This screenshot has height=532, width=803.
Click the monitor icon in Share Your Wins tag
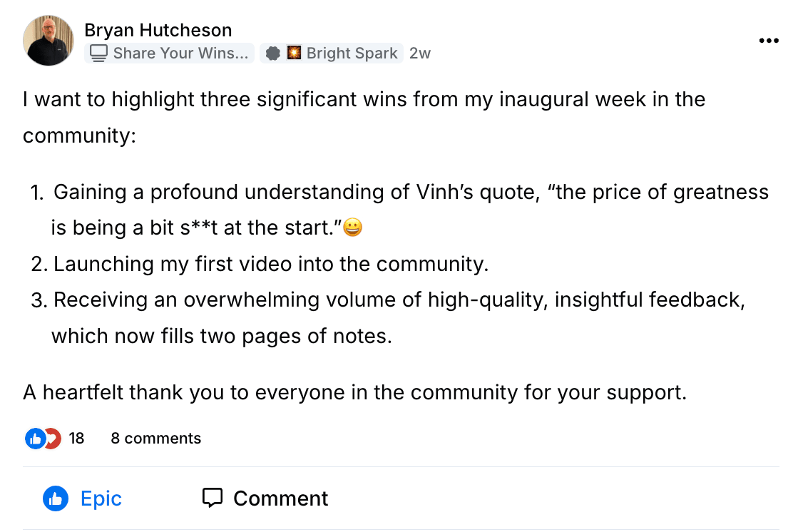[99, 53]
